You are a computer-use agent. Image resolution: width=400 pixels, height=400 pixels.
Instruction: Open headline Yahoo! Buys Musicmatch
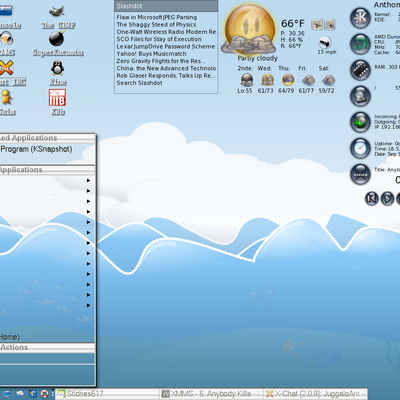[x=151, y=54]
